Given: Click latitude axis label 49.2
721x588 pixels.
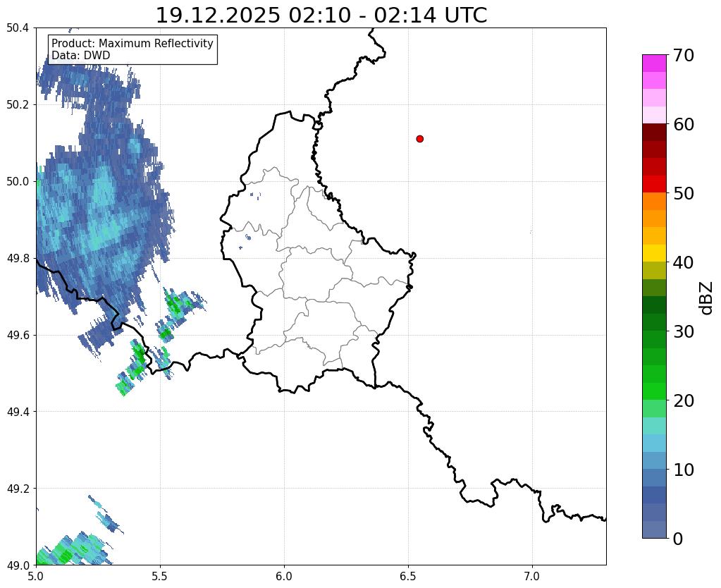Looking at the screenshot, I should tap(18, 489).
